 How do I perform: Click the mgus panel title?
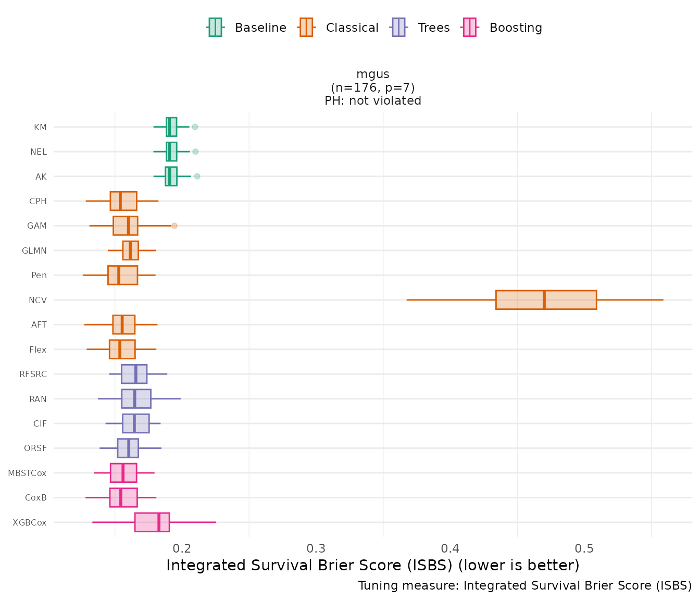click(373, 74)
